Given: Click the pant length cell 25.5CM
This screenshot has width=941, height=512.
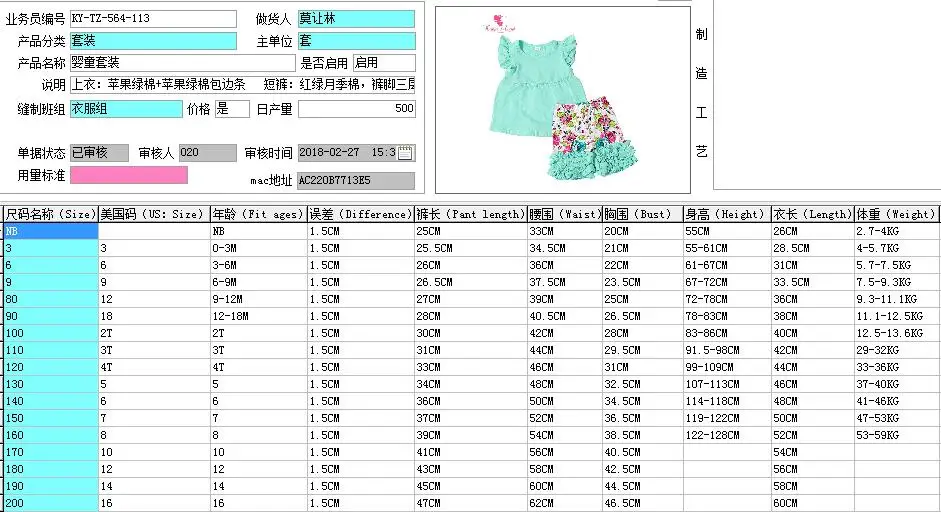Looking at the screenshot, I should click(471, 248).
